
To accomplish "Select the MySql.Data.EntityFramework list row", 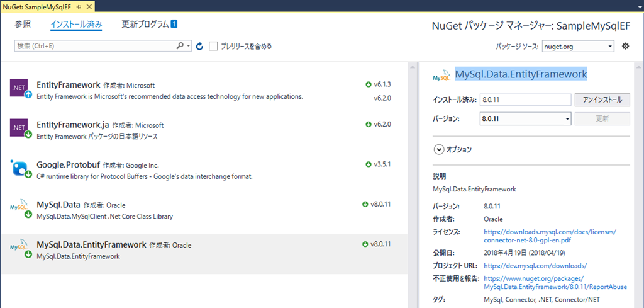I will (x=204, y=249).
